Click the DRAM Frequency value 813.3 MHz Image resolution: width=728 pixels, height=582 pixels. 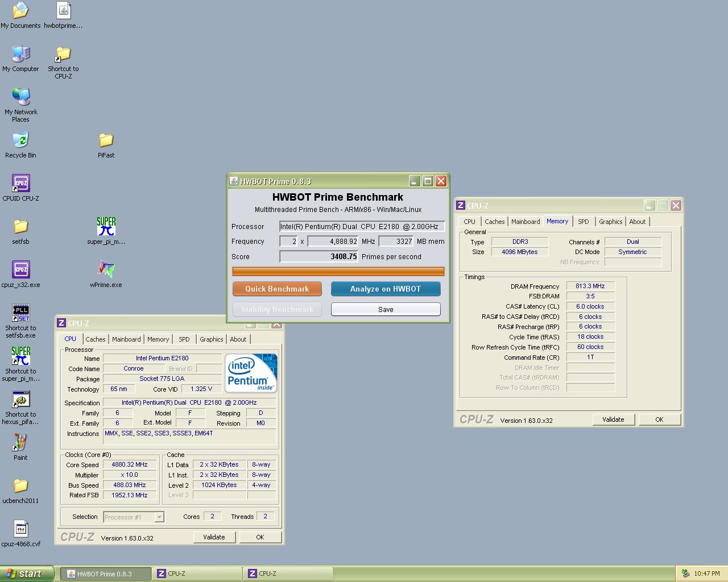point(590,286)
